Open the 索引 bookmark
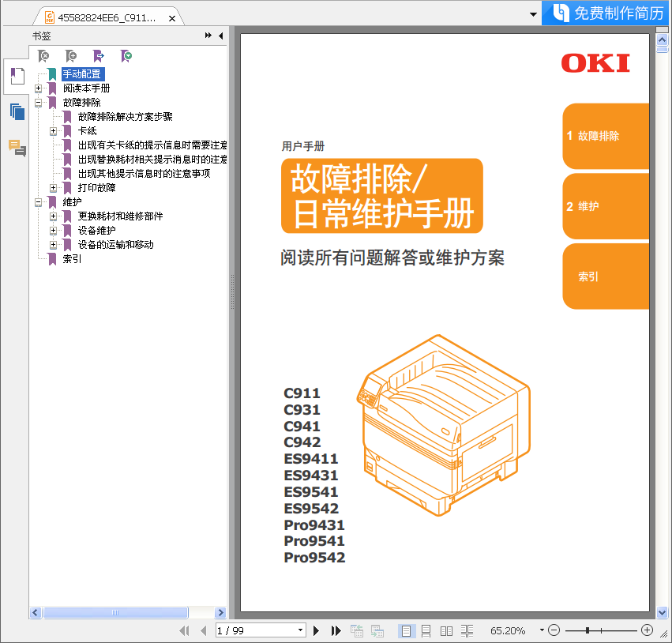 [x=72, y=259]
